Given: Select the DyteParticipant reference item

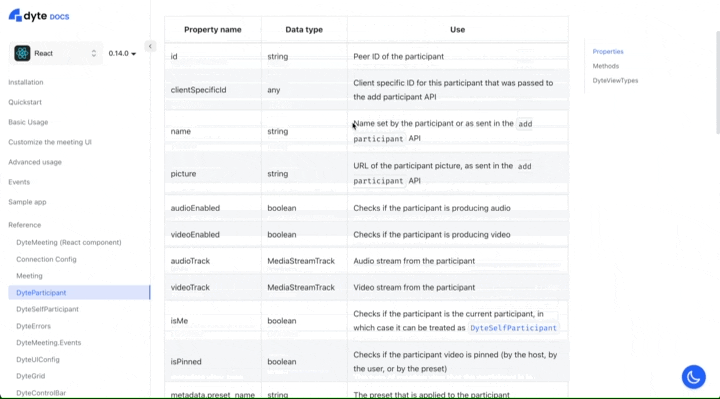Looking at the screenshot, I should (x=79, y=292).
